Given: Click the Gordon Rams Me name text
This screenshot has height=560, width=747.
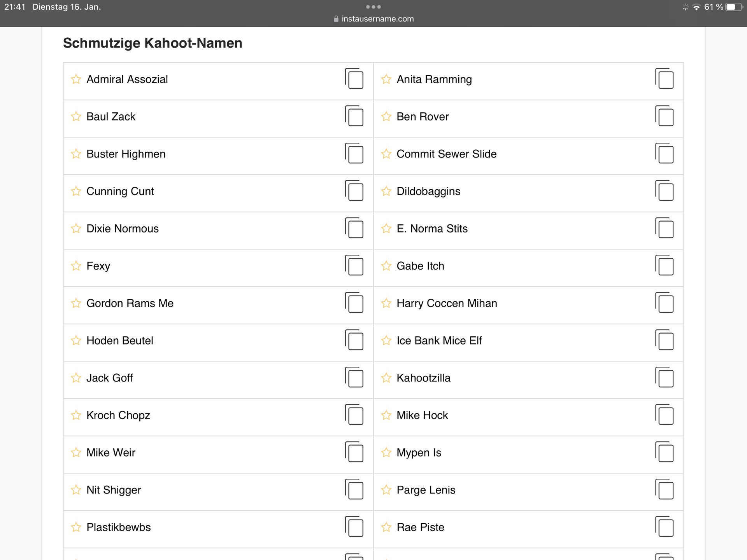Looking at the screenshot, I should (x=130, y=303).
